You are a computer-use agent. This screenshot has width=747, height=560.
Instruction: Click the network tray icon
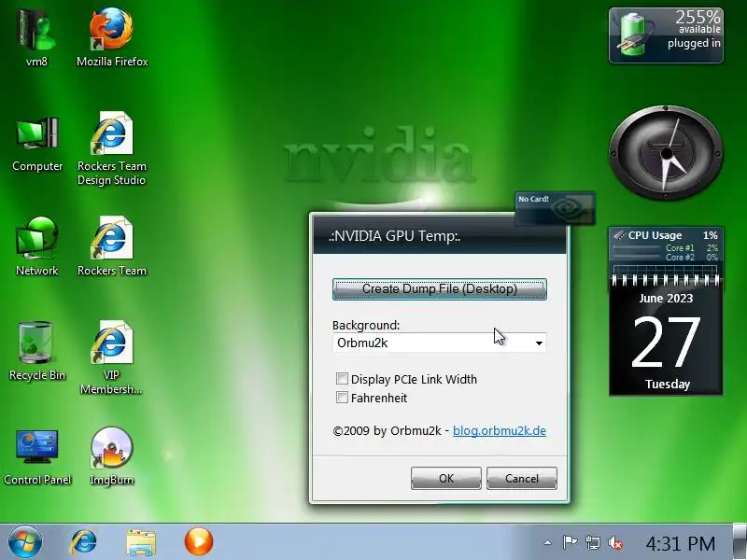[x=593, y=542]
